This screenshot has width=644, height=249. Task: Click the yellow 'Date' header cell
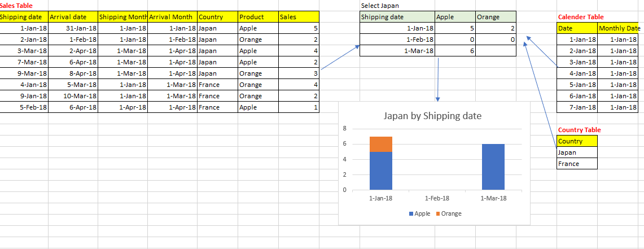pos(577,28)
